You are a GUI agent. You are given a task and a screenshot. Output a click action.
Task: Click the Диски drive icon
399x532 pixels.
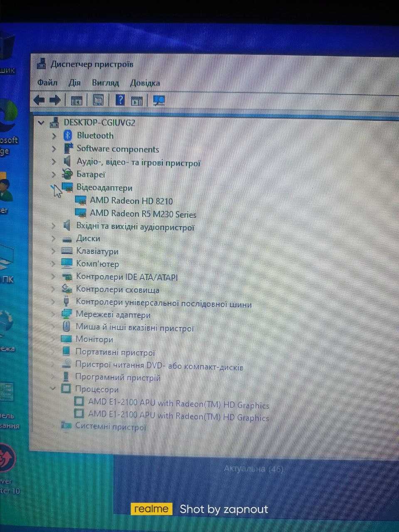(x=67, y=239)
